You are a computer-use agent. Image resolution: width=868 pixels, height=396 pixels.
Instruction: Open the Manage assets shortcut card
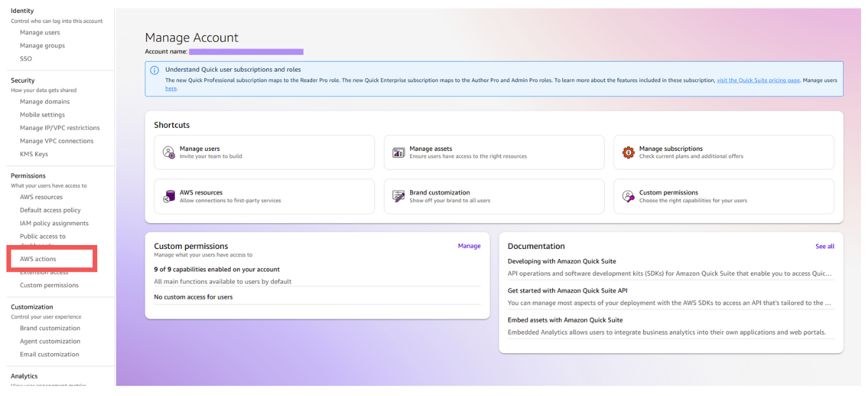[x=494, y=152]
